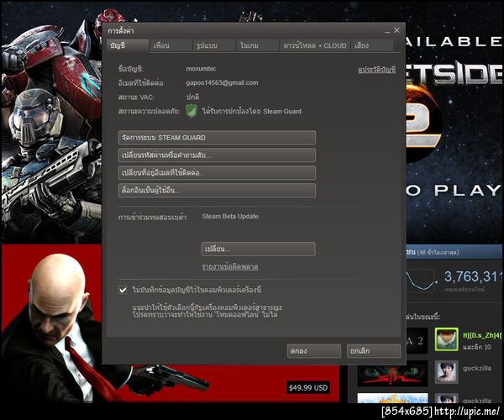504x420 pixels.
Task: Click the VAC status ปกติ value
Action: (x=192, y=97)
